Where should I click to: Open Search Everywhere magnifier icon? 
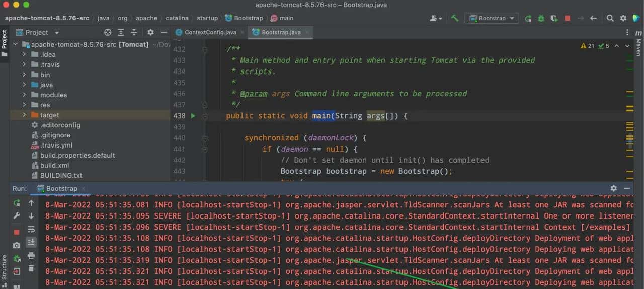(610, 18)
